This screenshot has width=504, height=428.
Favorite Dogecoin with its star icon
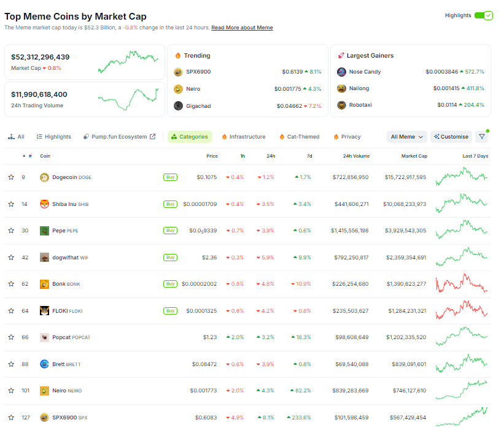[x=11, y=177]
